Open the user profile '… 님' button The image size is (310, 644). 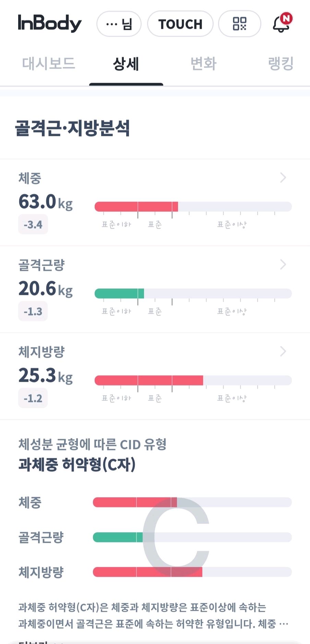click(x=119, y=24)
